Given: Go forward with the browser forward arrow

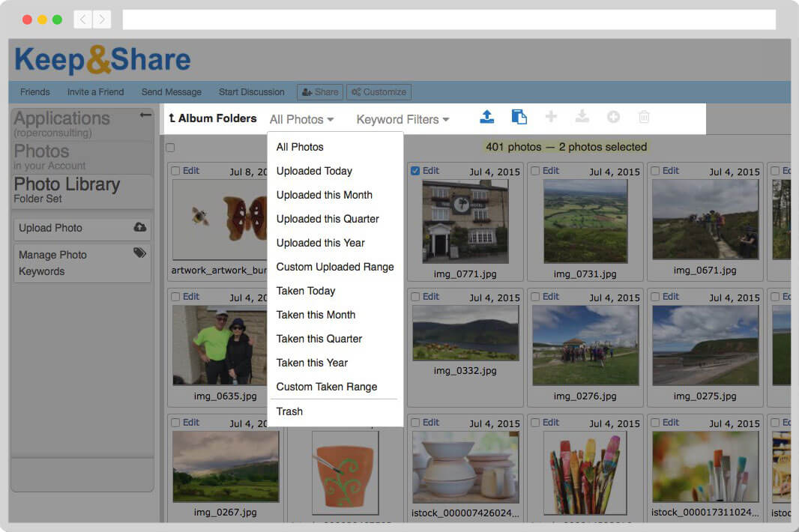Looking at the screenshot, I should pyautogui.click(x=102, y=19).
